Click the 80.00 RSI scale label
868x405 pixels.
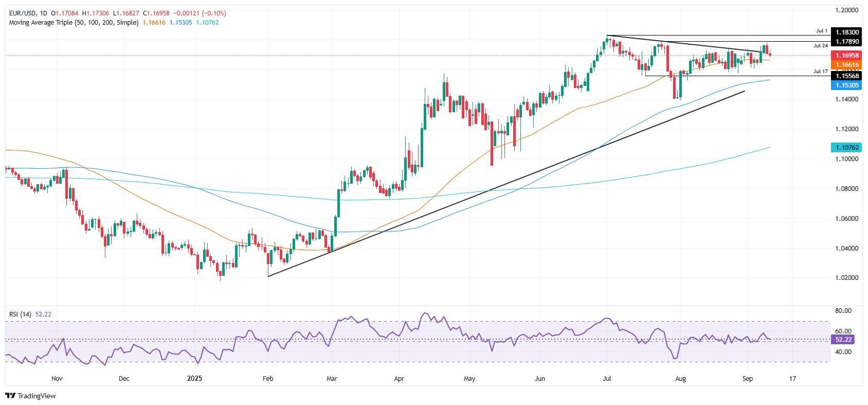(844, 311)
